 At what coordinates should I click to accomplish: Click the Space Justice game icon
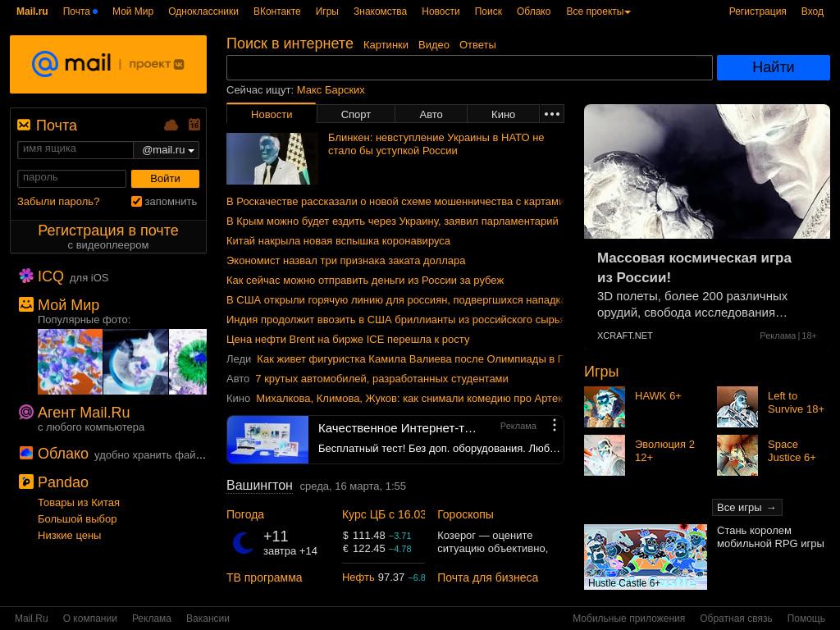coord(737,454)
